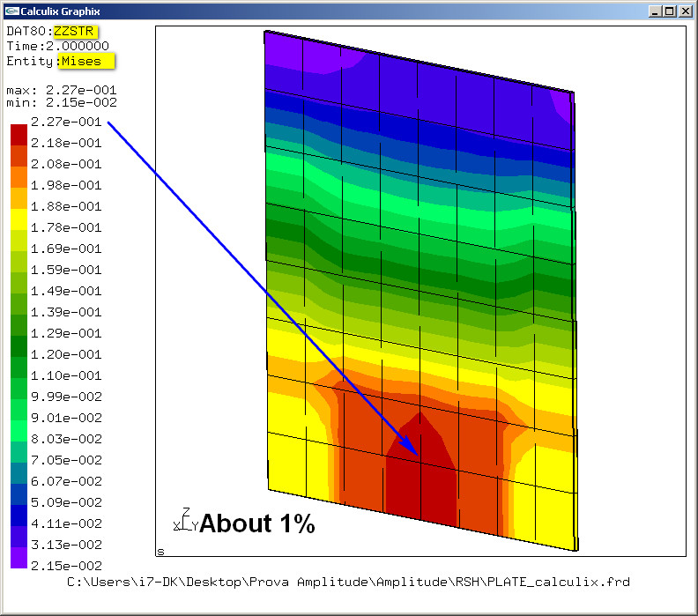
Task: Click the 6.07e-002 legend value
Action: pyautogui.click(x=66, y=481)
